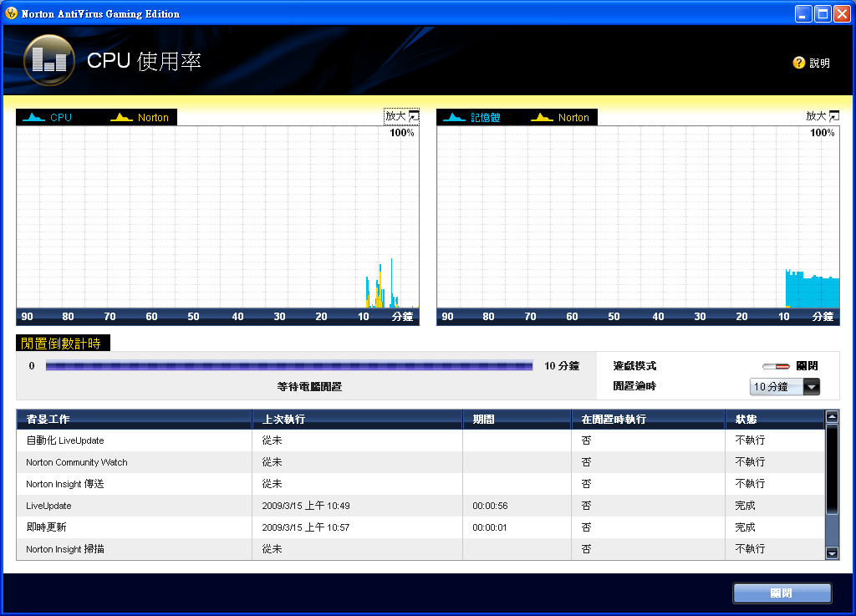Viewport: 856px width, 616px height.
Task: Select the Norton Insight 掃描 row
Action: tap(420, 549)
